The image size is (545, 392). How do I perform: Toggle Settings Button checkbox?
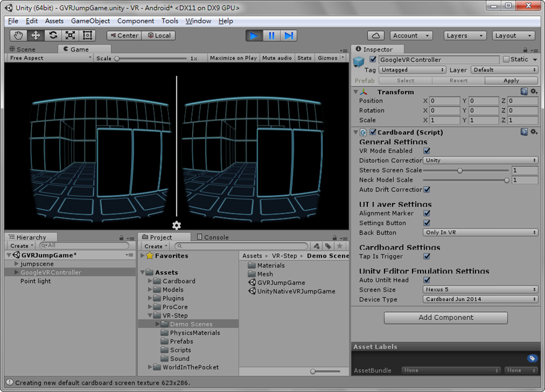(427, 223)
